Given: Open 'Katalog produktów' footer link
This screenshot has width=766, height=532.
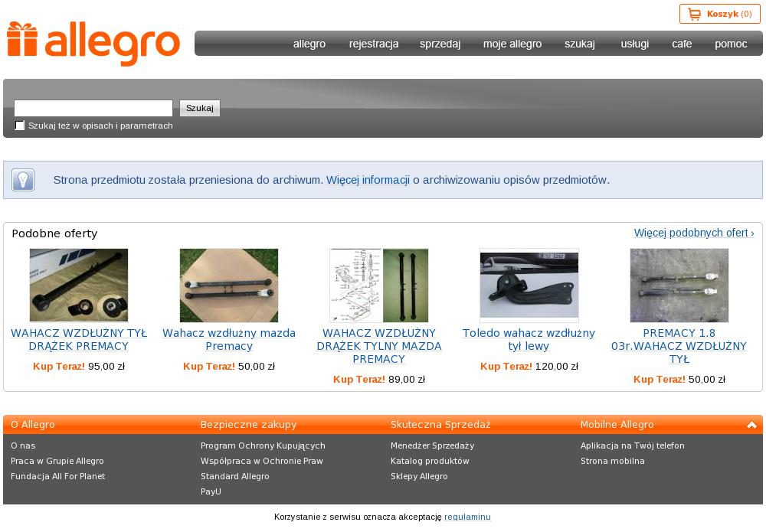Looking at the screenshot, I should tap(430, 461).
